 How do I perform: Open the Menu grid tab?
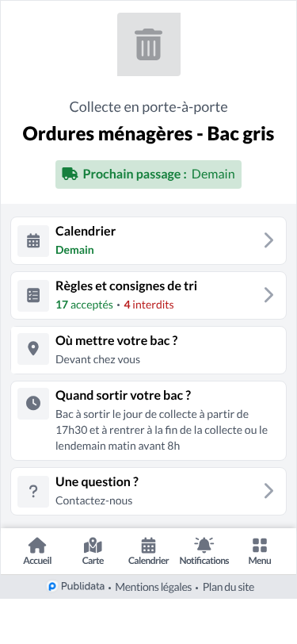(x=260, y=551)
